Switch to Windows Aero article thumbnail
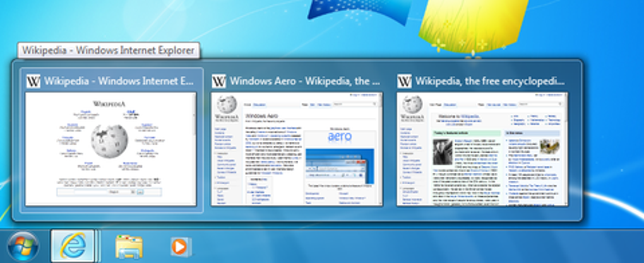This screenshot has width=644, height=263. pyautogui.click(x=297, y=149)
